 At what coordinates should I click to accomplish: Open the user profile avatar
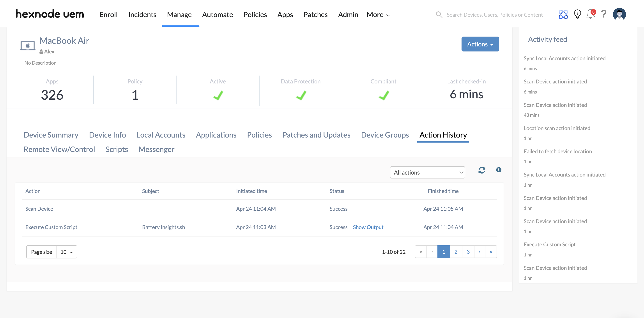619,14
